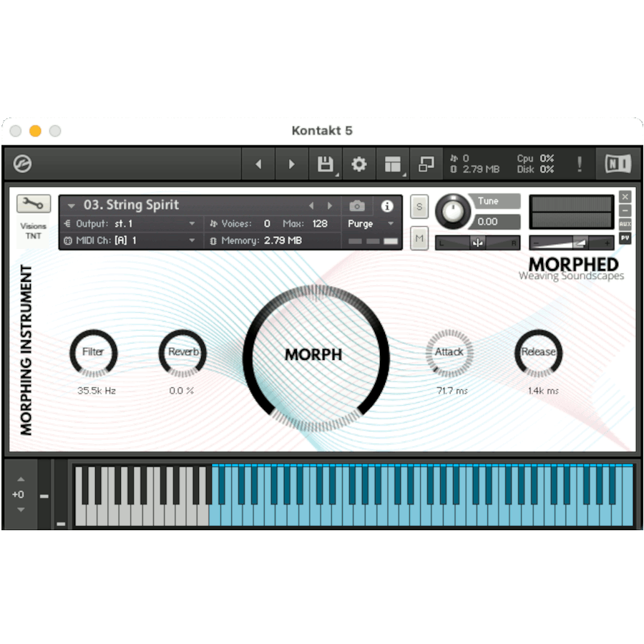Open the Output st. 1 dropdown
Image resolution: width=644 pixels, height=644 pixels.
(x=130, y=224)
